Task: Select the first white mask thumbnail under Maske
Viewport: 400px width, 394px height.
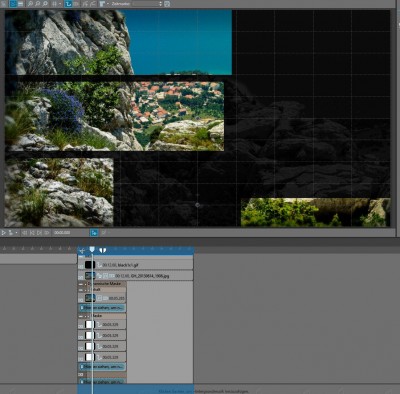Action: (x=89, y=324)
